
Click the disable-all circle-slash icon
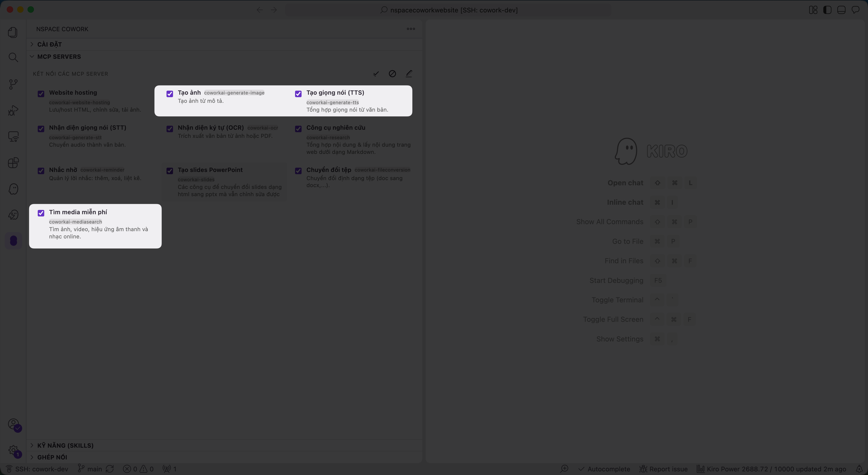(392, 73)
